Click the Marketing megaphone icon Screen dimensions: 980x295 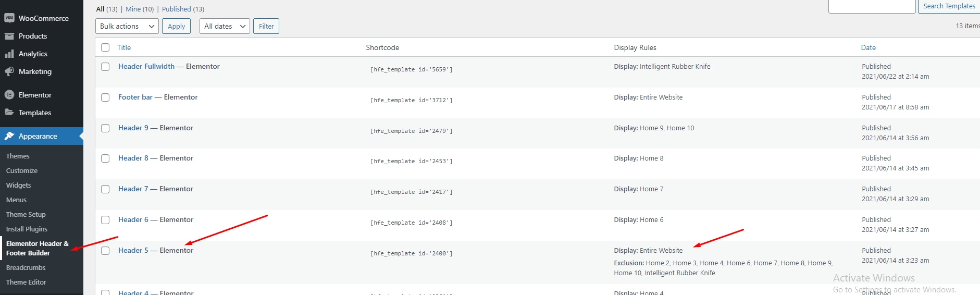(x=9, y=71)
